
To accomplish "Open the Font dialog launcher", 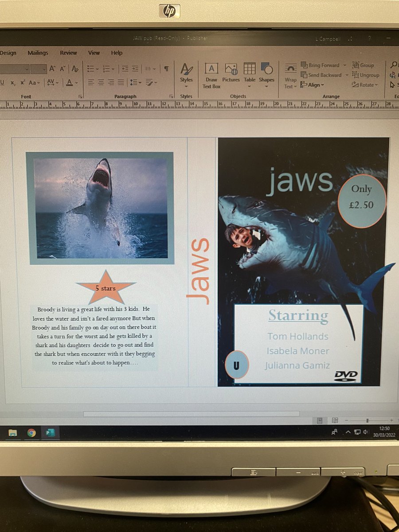I will pos(81,96).
